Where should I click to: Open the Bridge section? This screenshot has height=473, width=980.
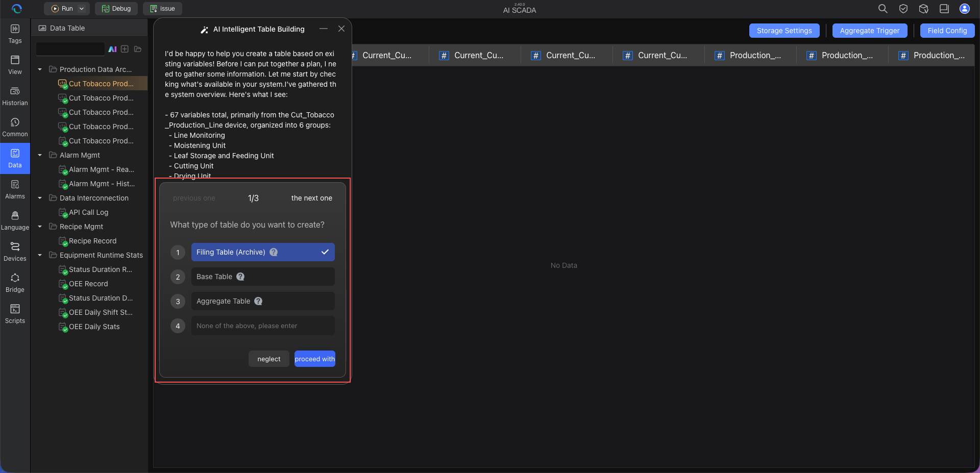(x=15, y=283)
